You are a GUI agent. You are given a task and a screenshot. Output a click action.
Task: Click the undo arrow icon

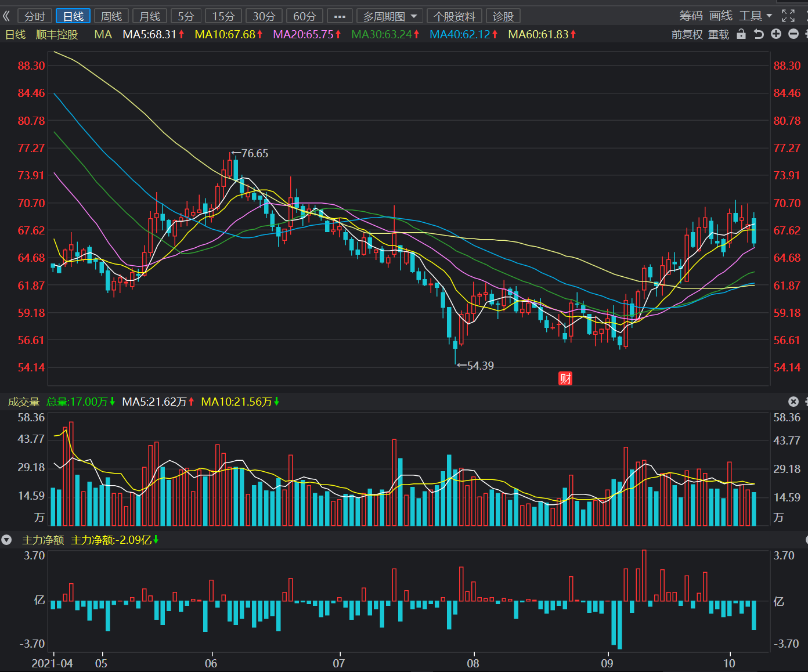pyautogui.click(x=759, y=34)
